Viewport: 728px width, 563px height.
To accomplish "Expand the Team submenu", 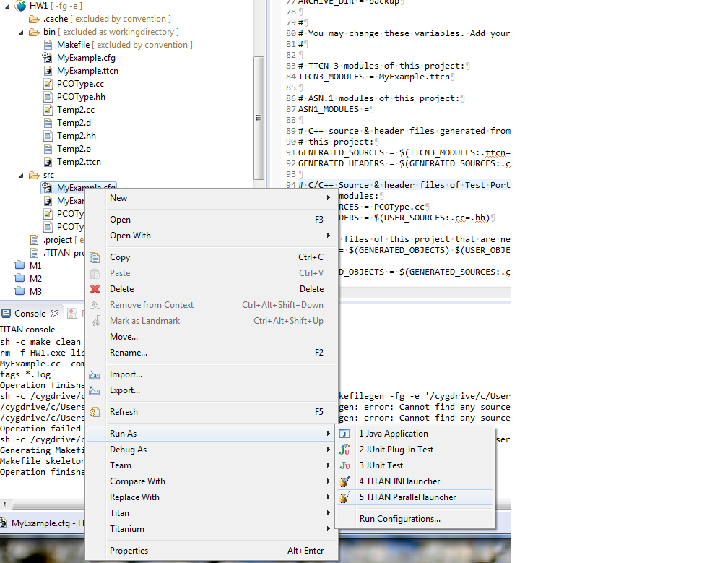I will (x=329, y=465).
